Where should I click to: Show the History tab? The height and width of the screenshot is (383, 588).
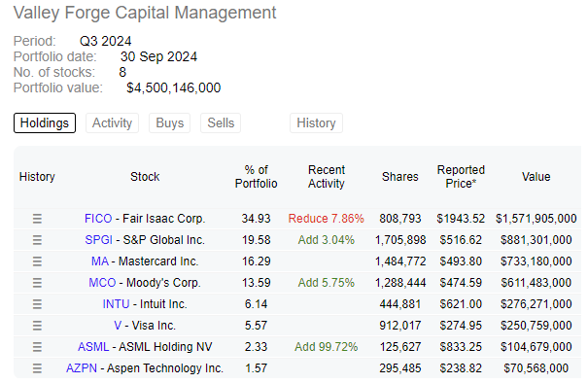point(316,123)
